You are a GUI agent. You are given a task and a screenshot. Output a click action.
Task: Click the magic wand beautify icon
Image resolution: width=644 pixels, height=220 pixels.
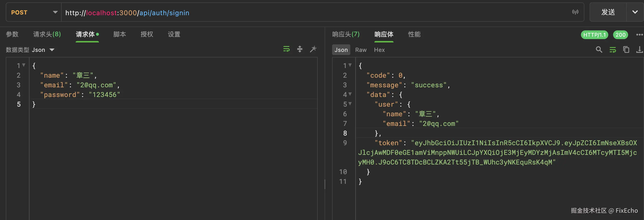(x=313, y=49)
